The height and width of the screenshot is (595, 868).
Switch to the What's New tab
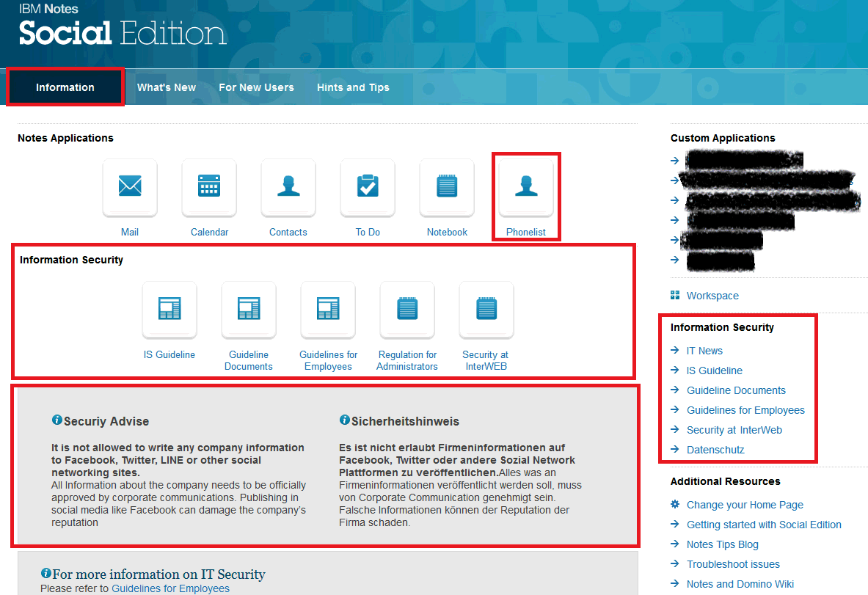click(x=167, y=87)
